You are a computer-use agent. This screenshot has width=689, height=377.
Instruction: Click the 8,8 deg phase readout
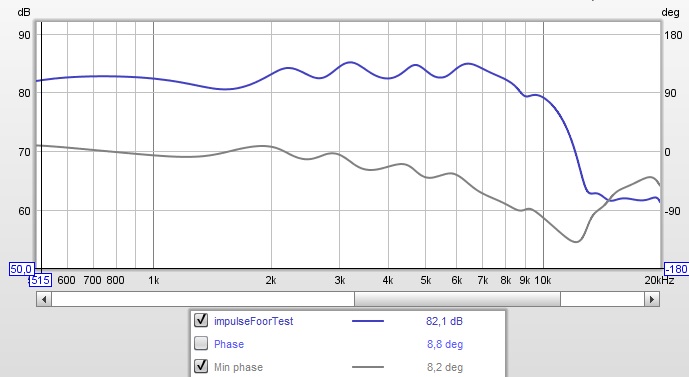445,344
